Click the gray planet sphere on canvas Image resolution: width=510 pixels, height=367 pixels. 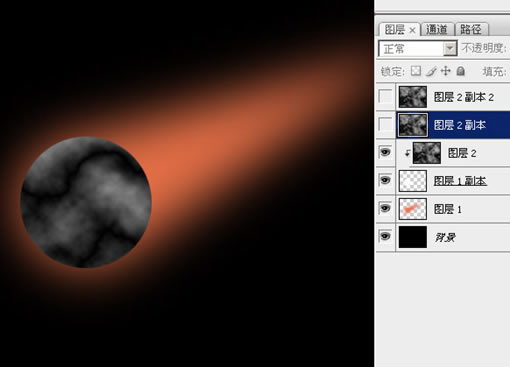[x=86, y=202]
